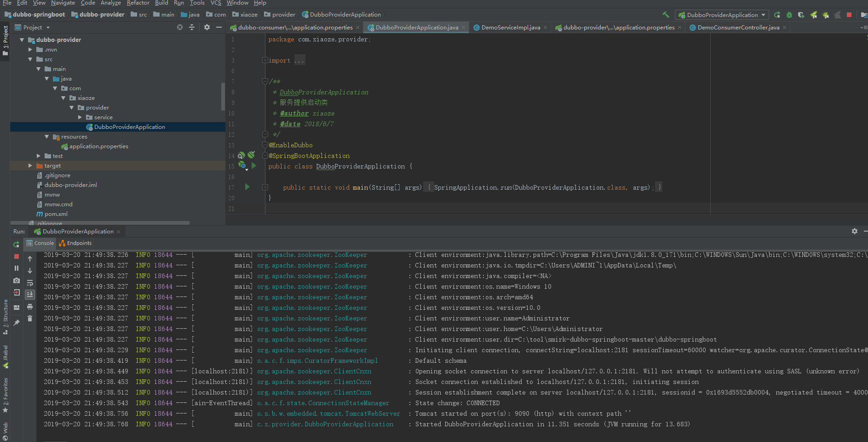Collapse the resources folder in project tree

[47, 137]
